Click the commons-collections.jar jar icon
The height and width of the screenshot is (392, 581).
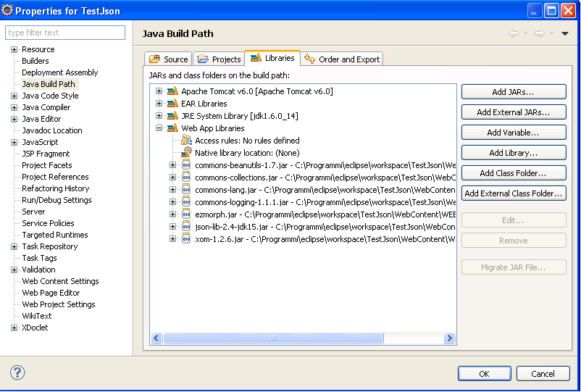(186, 178)
